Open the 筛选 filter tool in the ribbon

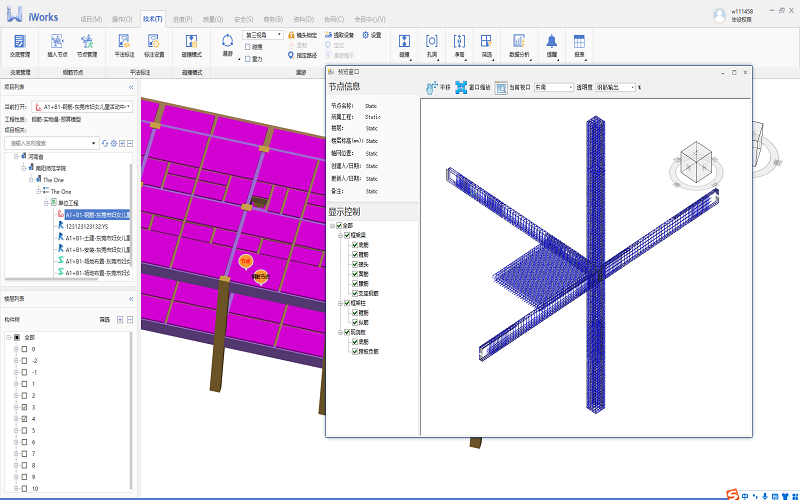coord(487,45)
